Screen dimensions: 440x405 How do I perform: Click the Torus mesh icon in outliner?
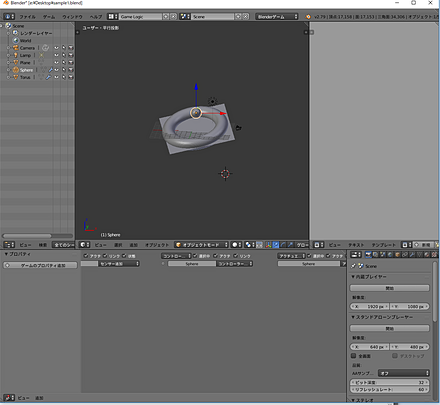click(x=15, y=77)
